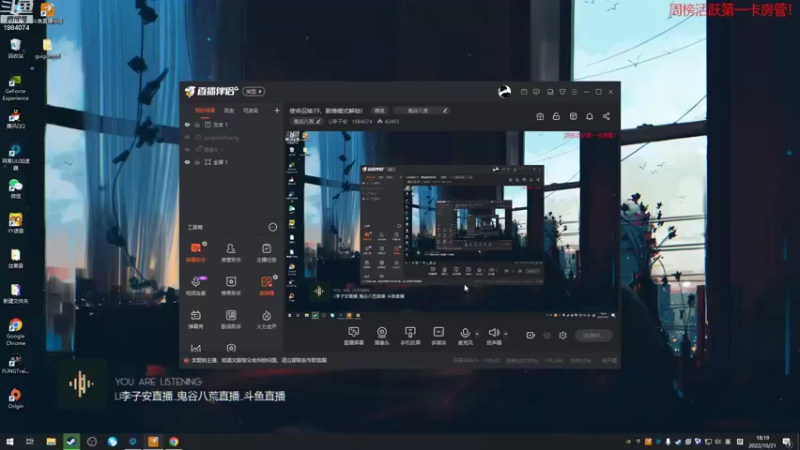Toggle lock on 文本 1 source
The height and width of the screenshot is (450, 800).
[197, 124]
